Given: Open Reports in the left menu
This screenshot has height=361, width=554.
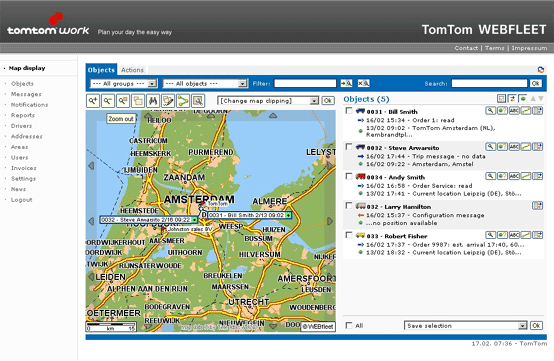Looking at the screenshot, I should (x=23, y=116).
